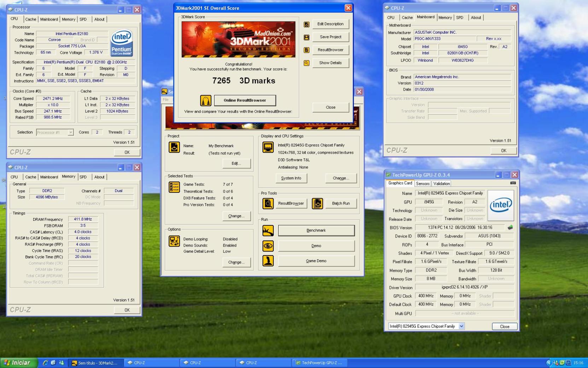Click OK in the bottom-left CPU-Z Memory window
The image size is (588, 368).
point(127,310)
